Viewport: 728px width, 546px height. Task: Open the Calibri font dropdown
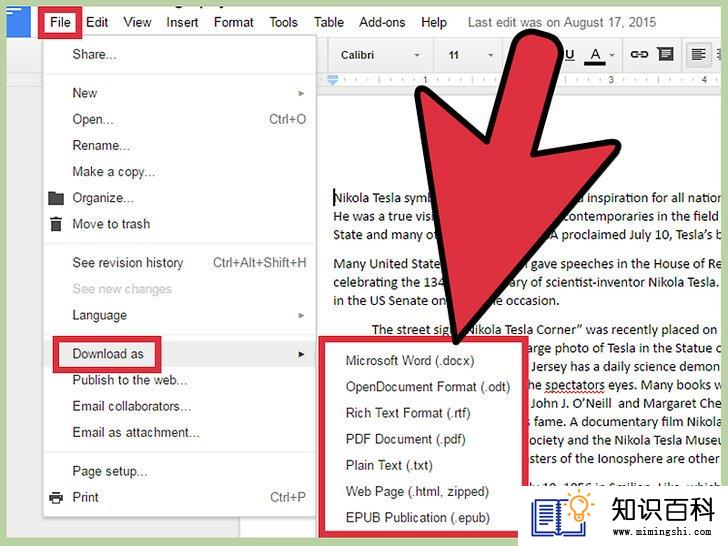[380, 55]
